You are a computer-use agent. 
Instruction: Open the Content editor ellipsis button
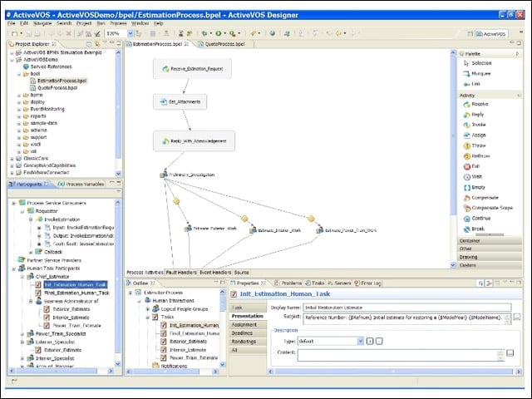510,353
